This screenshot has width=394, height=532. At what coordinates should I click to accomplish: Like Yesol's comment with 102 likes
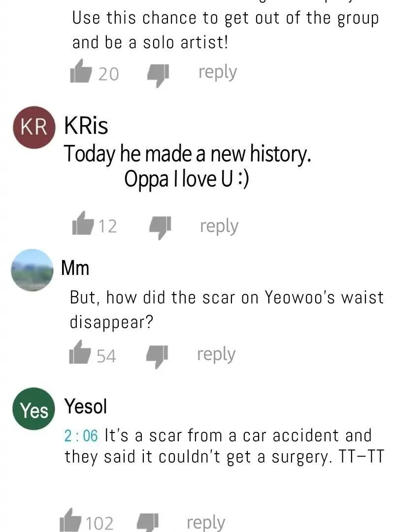pos(70,520)
